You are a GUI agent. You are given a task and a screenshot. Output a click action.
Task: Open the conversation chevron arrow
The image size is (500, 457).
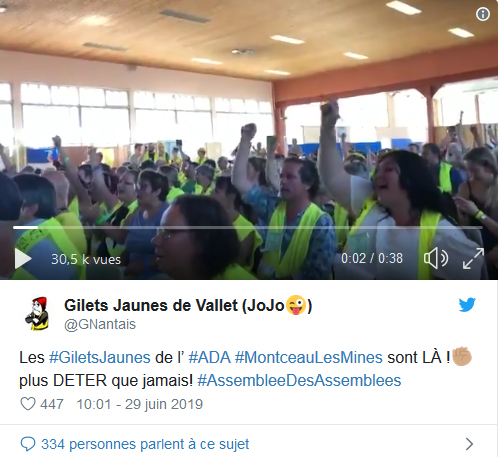click(469, 444)
